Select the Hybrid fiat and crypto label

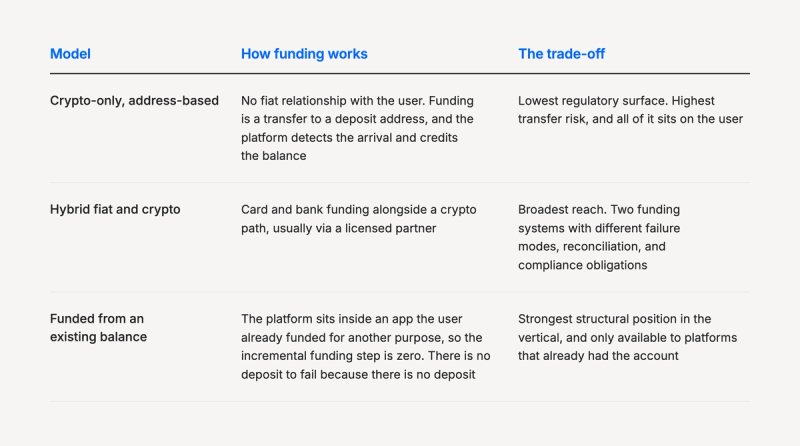(115, 210)
